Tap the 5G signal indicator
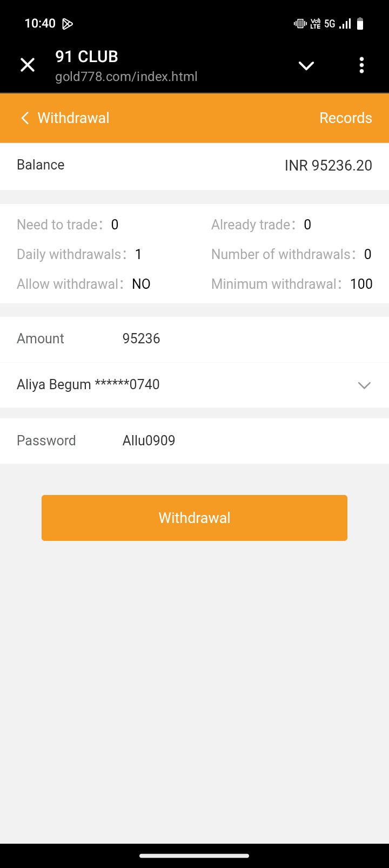389x868 pixels. click(x=330, y=24)
